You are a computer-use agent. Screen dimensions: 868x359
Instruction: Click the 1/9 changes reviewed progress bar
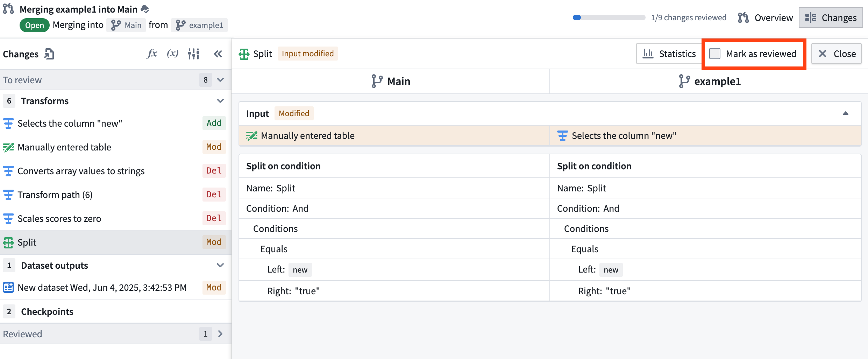pos(609,17)
